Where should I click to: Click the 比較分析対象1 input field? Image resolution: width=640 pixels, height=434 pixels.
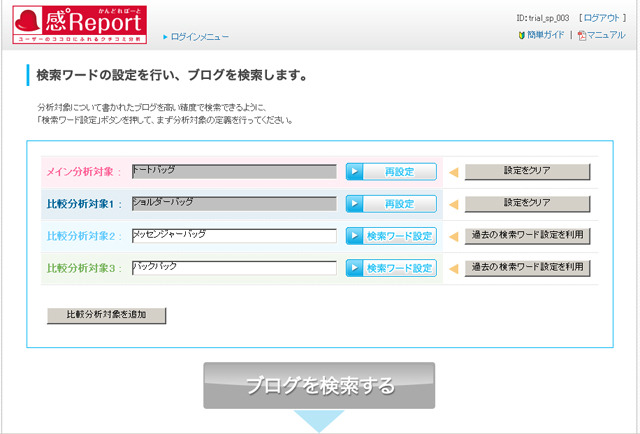tap(234, 204)
